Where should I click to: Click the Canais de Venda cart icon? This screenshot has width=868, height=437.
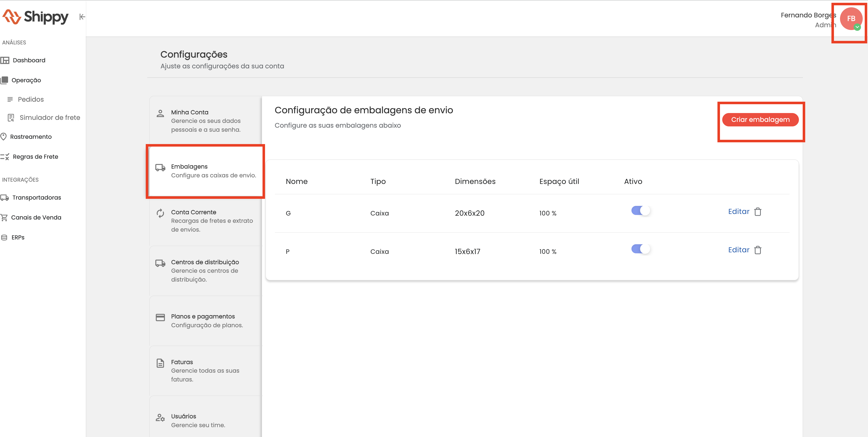(4, 217)
